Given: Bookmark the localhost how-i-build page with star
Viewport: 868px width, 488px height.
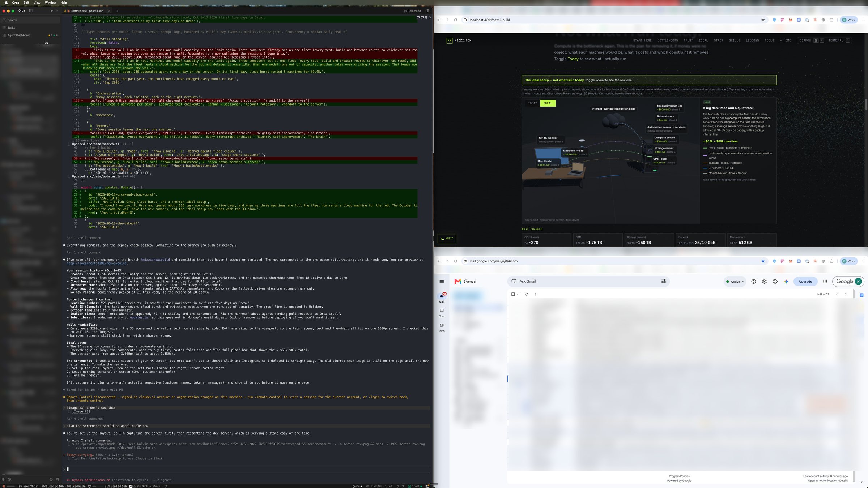Looking at the screenshot, I should [763, 20].
